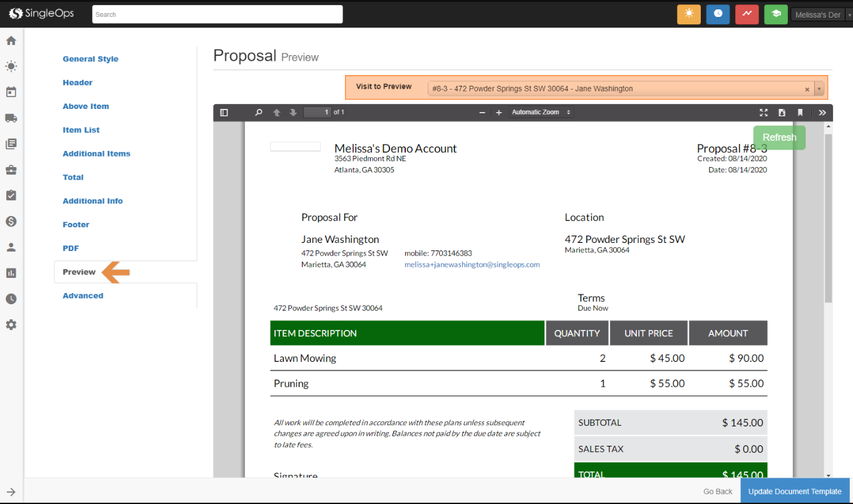Click the truck icon in left sidebar
853x504 pixels.
[x=11, y=118]
